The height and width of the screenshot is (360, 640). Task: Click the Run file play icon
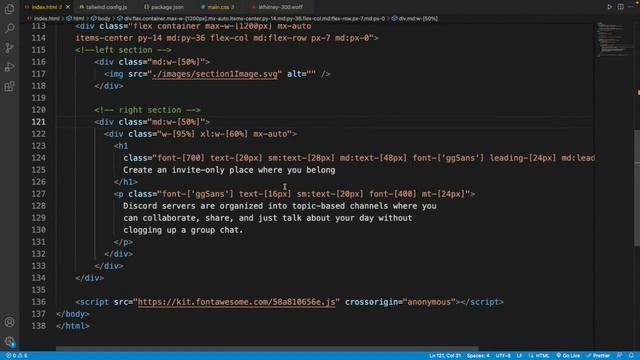coord(609,7)
